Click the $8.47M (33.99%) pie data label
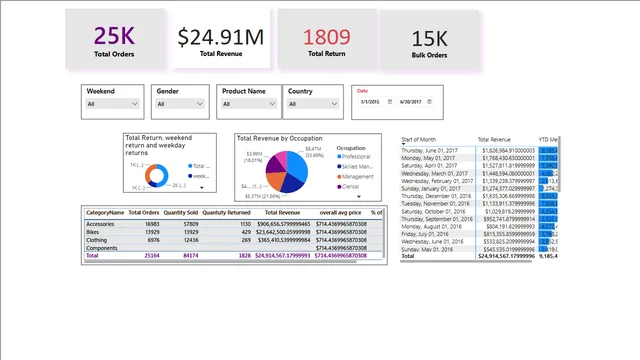The image size is (640, 360). pyautogui.click(x=314, y=152)
